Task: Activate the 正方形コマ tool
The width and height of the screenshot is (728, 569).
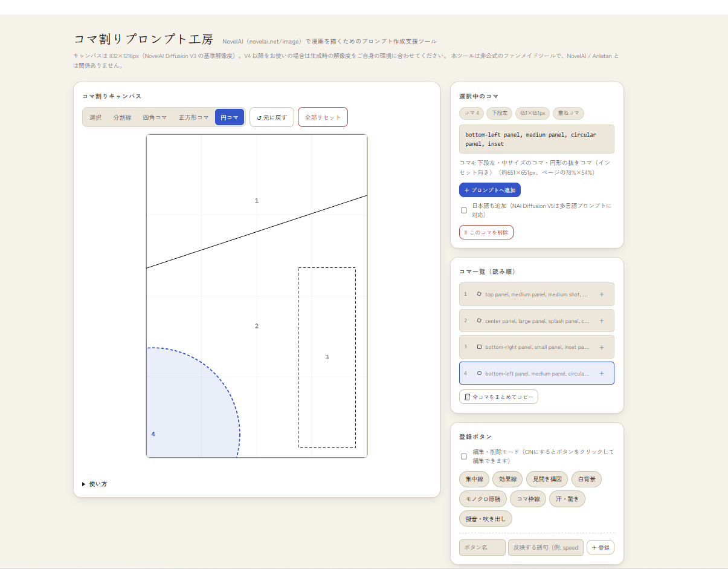Action: coord(194,117)
